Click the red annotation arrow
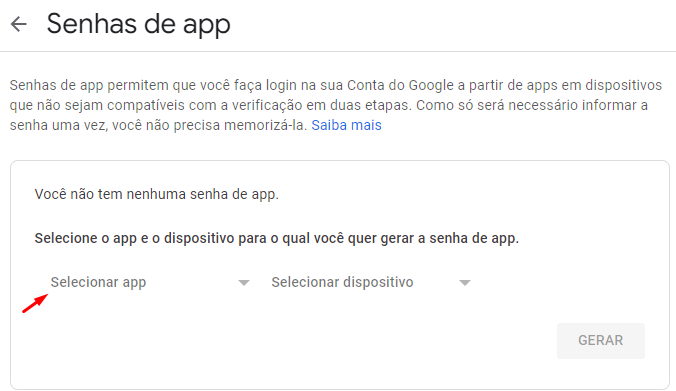Viewport: 676px width, 391px height. coord(35,303)
